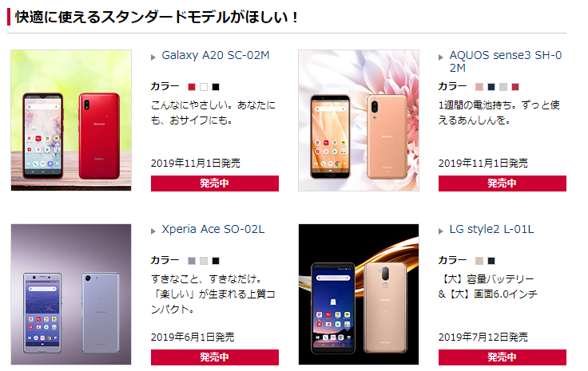Open Galaxy A20 SC-02M product link
The width and height of the screenshot is (588, 371).
pyautogui.click(x=216, y=55)
